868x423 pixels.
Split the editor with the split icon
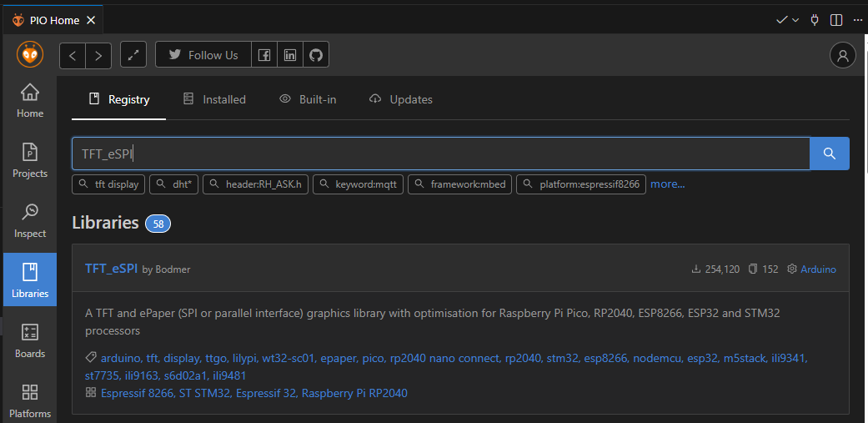[836, 19]
